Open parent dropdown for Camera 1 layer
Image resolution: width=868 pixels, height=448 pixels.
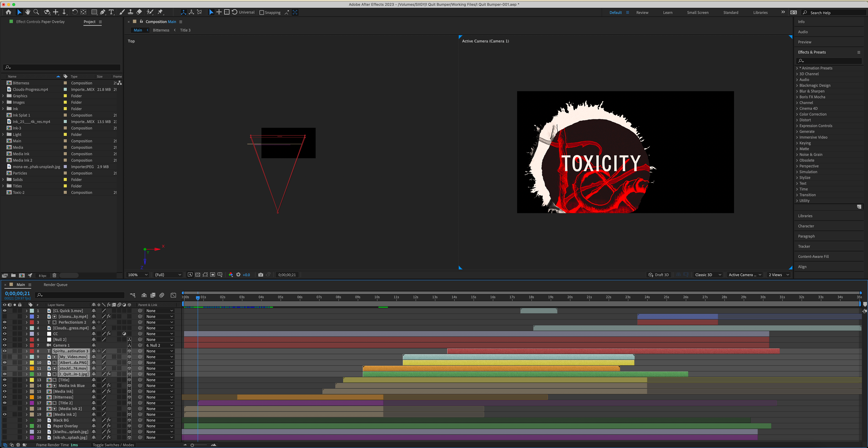click(x=159, y=345)
